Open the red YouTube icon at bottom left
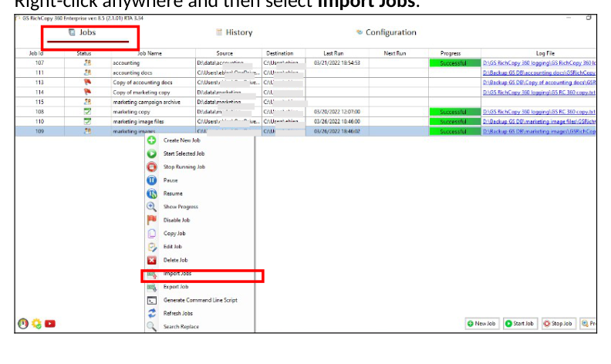This screenshot has width=611, height=364. [50, 323]
